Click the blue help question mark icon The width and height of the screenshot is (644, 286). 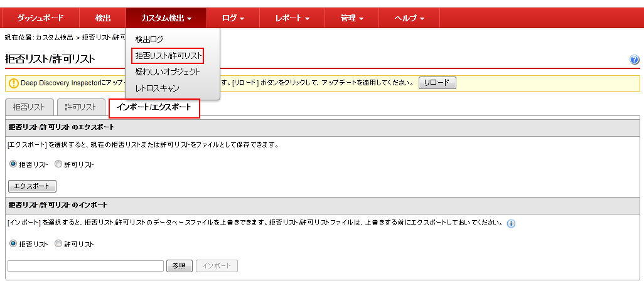(634, 60)
